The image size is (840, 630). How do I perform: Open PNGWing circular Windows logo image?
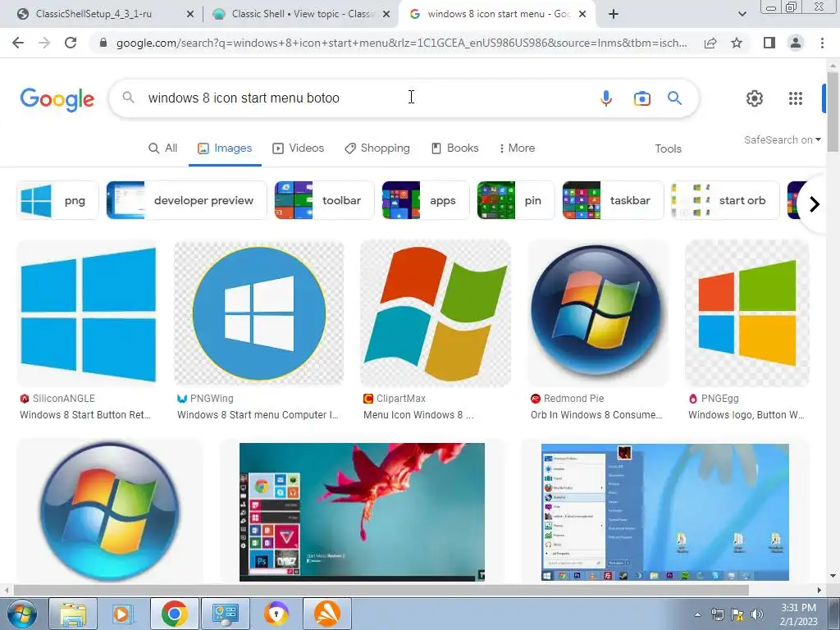(258, 313)
